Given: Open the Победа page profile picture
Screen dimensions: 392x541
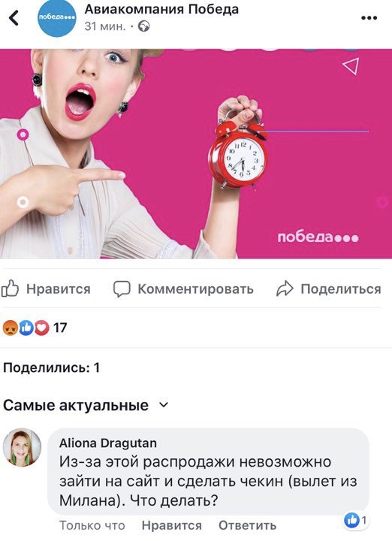Looking at the screenshot, I should (x=57, y=17).
